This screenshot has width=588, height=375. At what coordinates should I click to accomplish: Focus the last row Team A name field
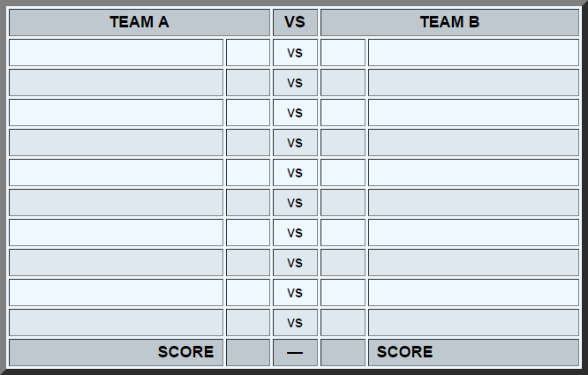click(116, 322)
